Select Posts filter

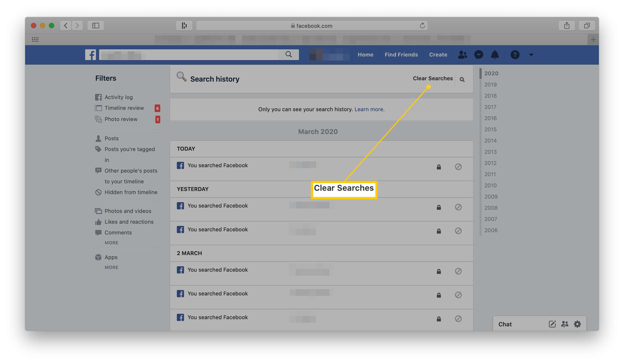tap(111, 139)
